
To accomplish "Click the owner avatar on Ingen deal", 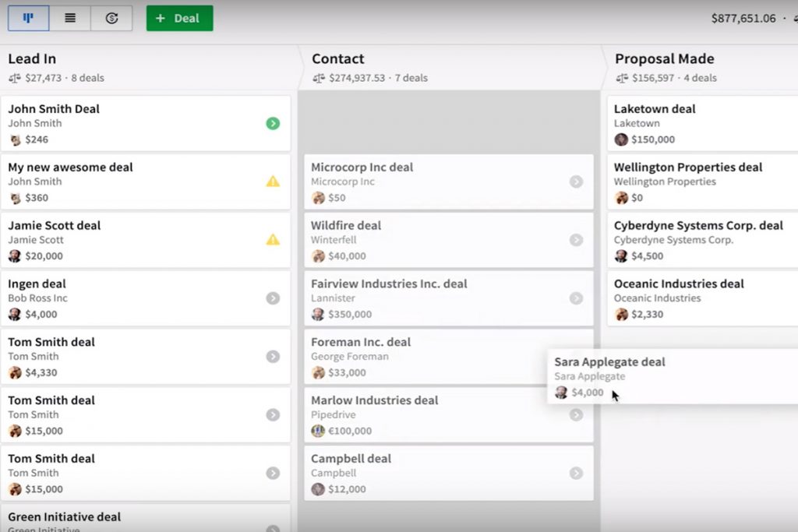I will tap(14, 315).
